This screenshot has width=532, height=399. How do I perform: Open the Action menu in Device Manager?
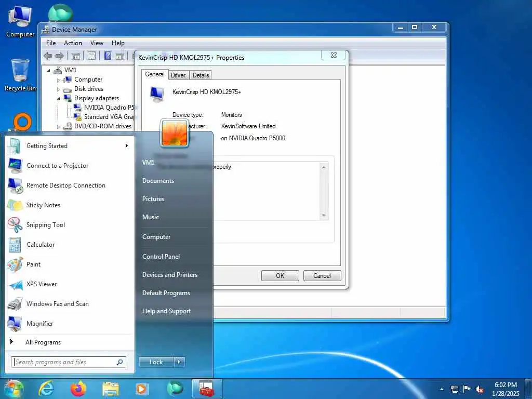tap(73, 43)
